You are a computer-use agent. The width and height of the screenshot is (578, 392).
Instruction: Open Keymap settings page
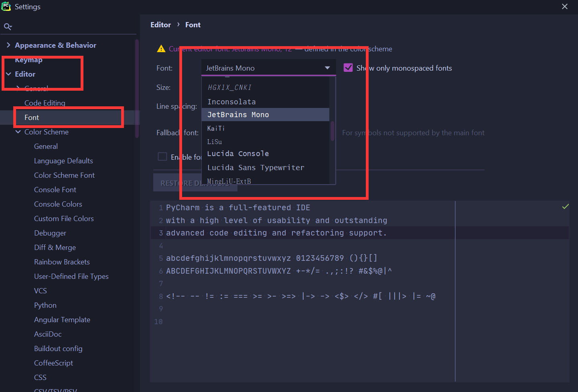point(28,60)
